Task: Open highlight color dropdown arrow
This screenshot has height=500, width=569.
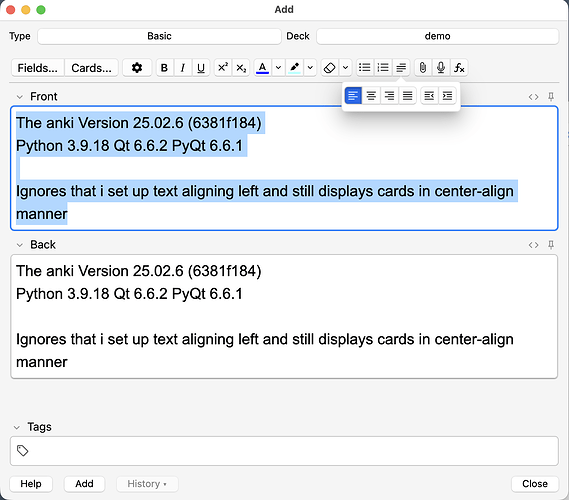Action: pyautogui.click(x=310, y=68)
